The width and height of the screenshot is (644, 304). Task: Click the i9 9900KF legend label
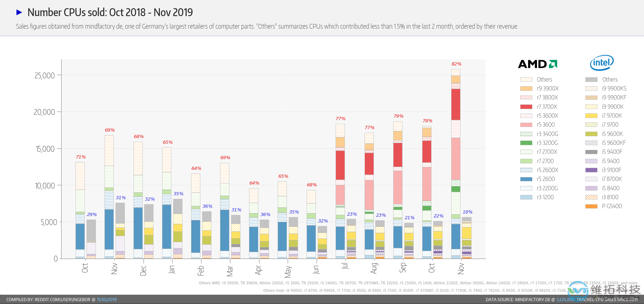(614, 97)
